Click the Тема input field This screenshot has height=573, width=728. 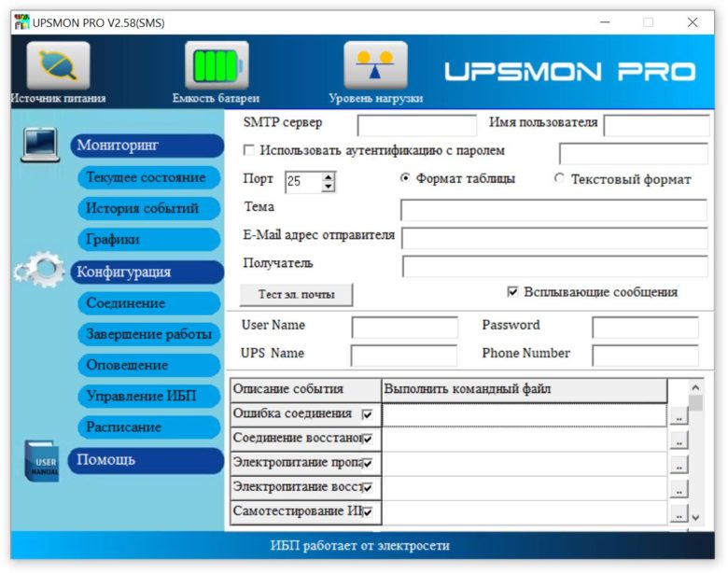point(553,210)
